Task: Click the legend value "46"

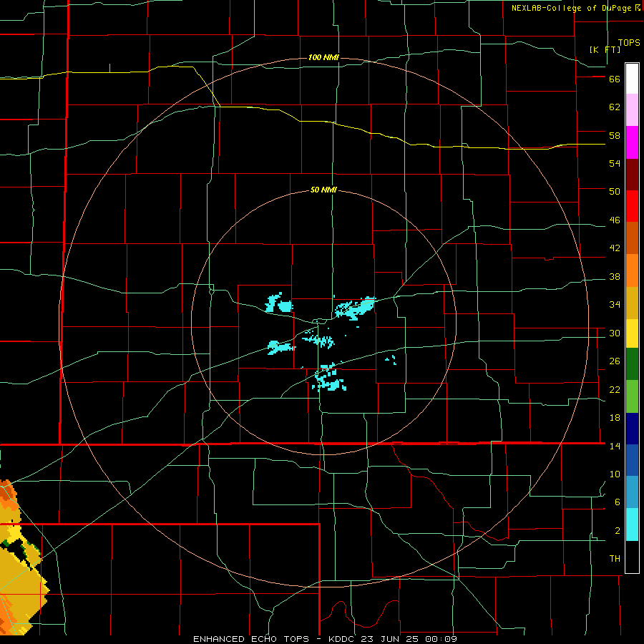Action: coord(615,220)
